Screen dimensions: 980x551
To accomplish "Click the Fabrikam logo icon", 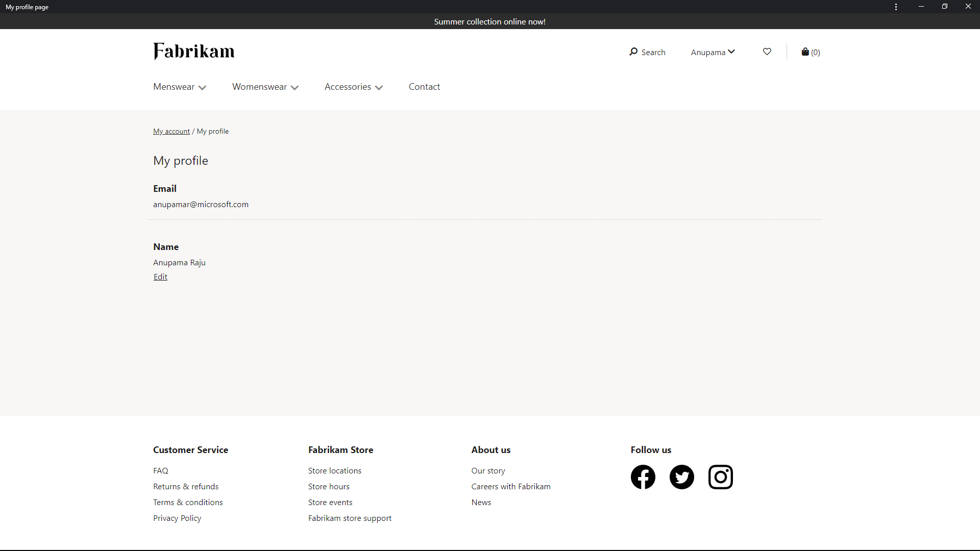I will click(193, 52).
